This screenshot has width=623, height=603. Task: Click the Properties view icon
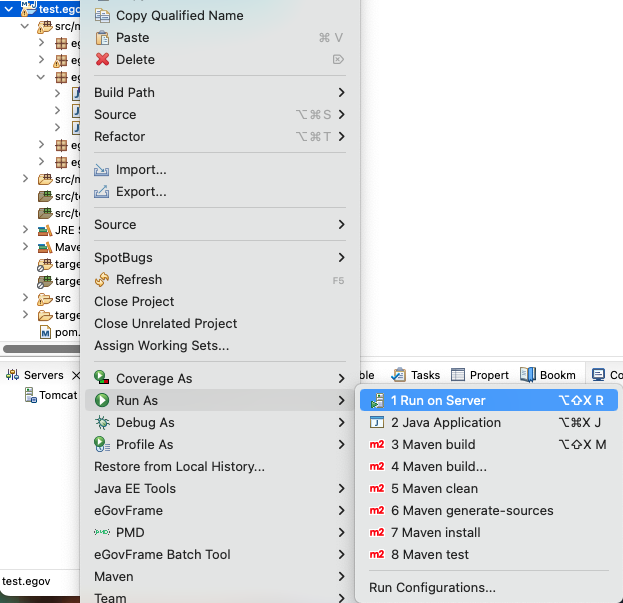click(x=458, y=375)
